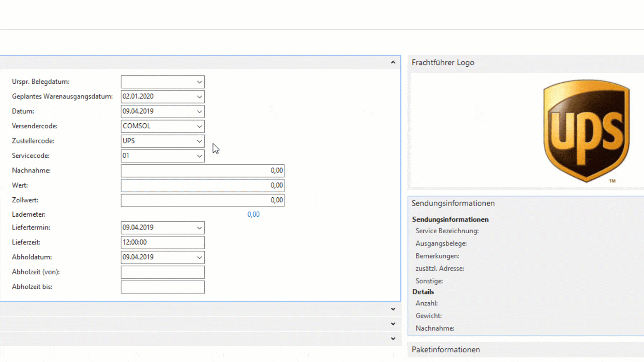Open the Datum field dropdown
Image resolution: width=644 pixels, height=362 pixels.
coord(199,111)
